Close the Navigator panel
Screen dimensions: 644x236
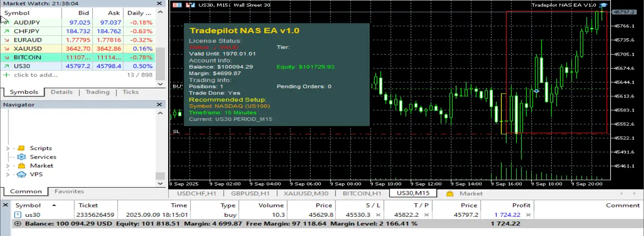pos(160,104)
